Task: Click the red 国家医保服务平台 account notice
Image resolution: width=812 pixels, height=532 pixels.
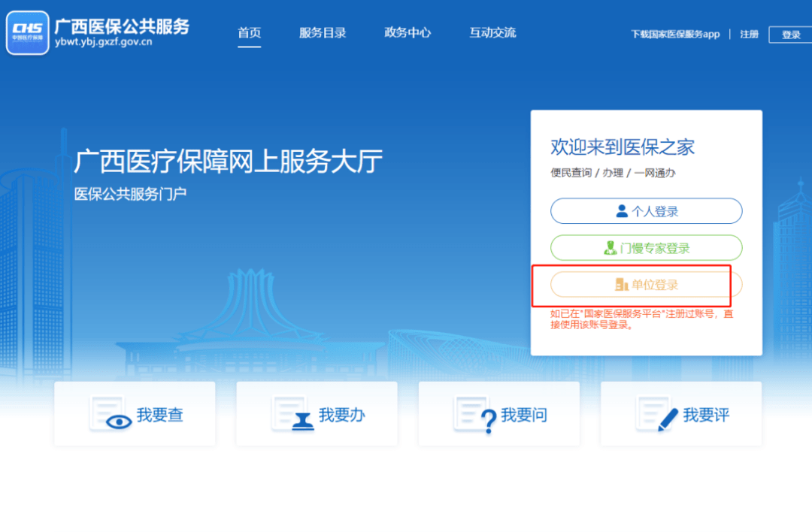Action: [641, 319]
